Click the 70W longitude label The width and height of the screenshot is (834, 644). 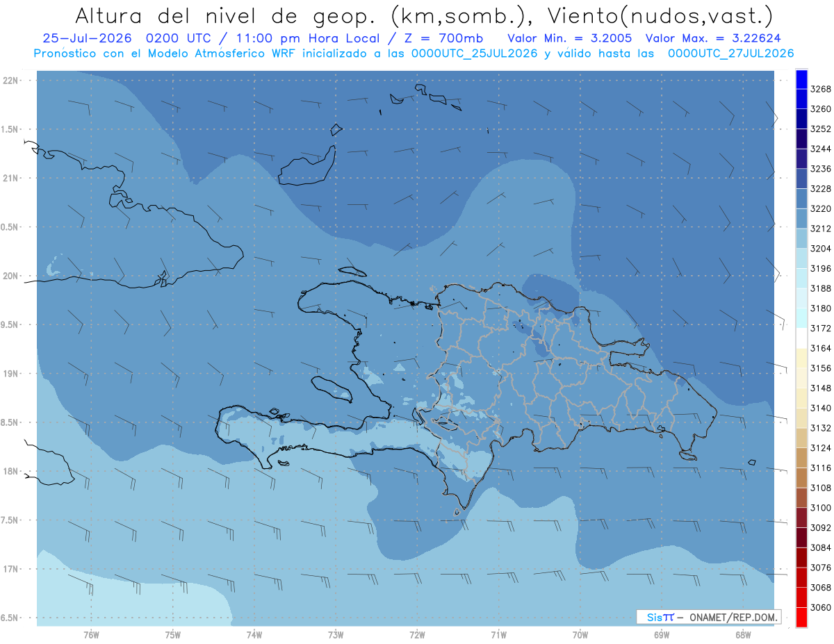tap(580, 634)
